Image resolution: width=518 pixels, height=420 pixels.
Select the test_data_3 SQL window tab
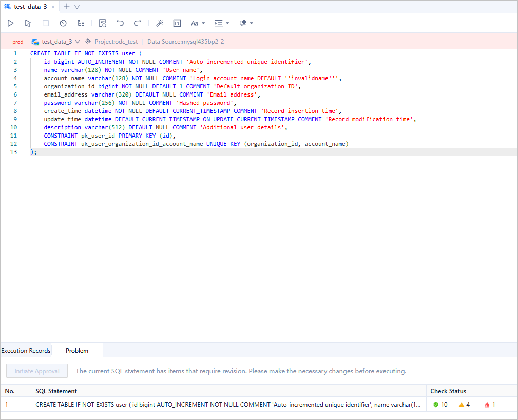28,7
